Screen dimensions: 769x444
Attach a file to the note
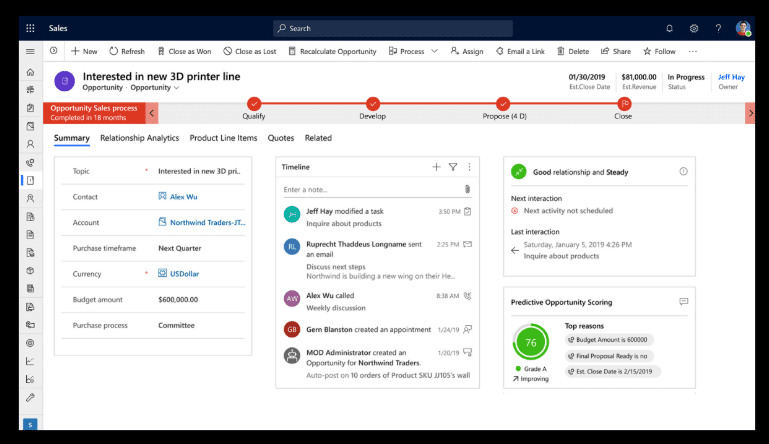(467, 189)
